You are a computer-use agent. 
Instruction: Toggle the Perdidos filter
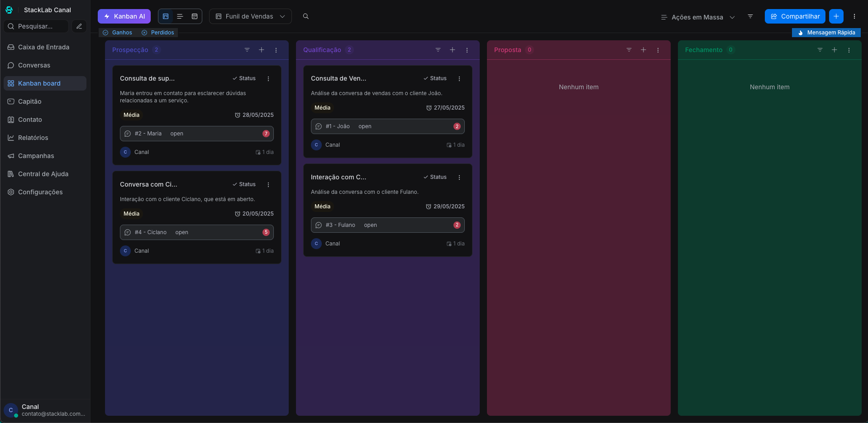coord(158,33)
